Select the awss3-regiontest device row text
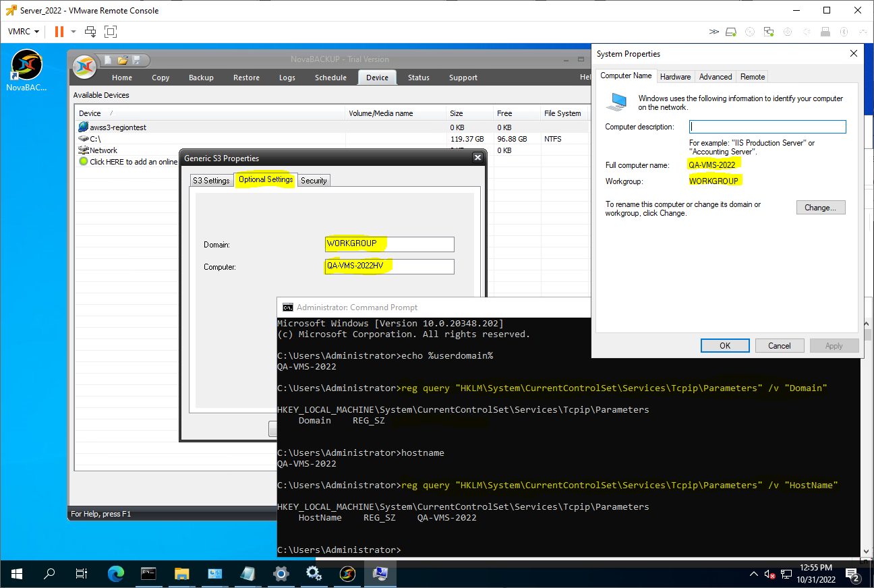Screen dimensions: 874x588 [x=118, y=127]
